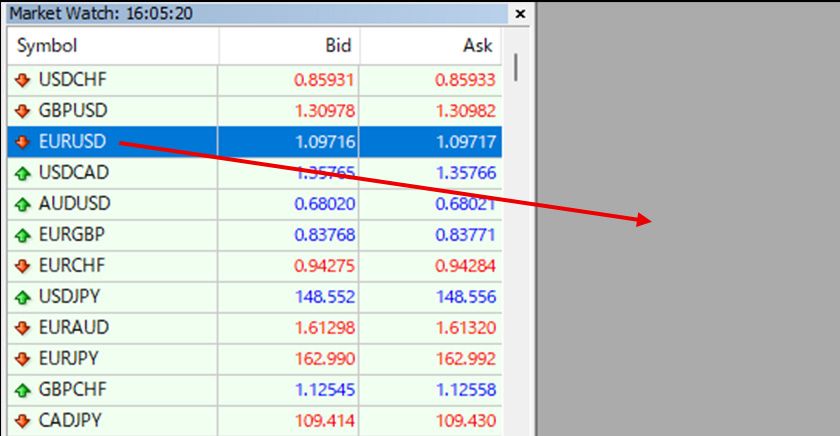Click the down arrow icon beside GBPUSD

22,110
